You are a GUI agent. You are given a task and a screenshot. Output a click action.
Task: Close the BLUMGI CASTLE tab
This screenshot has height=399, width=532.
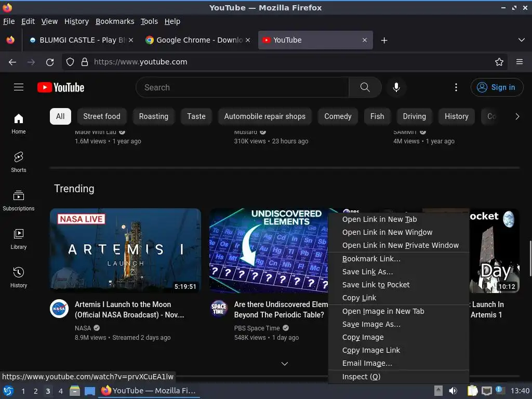131,40
